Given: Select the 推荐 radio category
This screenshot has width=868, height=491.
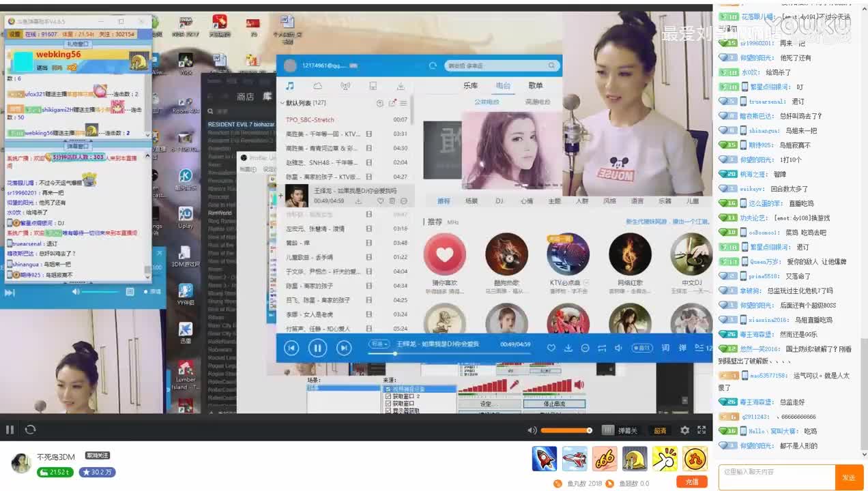Looking at the screenshot, I should (x=444, y=201).
